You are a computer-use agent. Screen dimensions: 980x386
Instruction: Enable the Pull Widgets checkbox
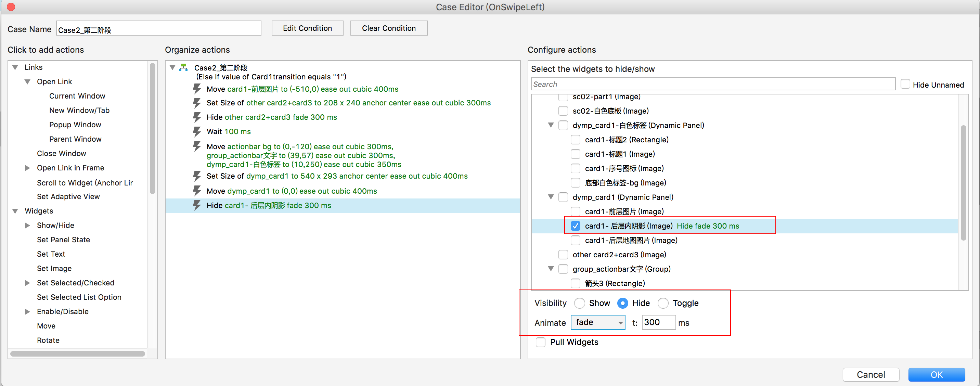tap(540, 342)
